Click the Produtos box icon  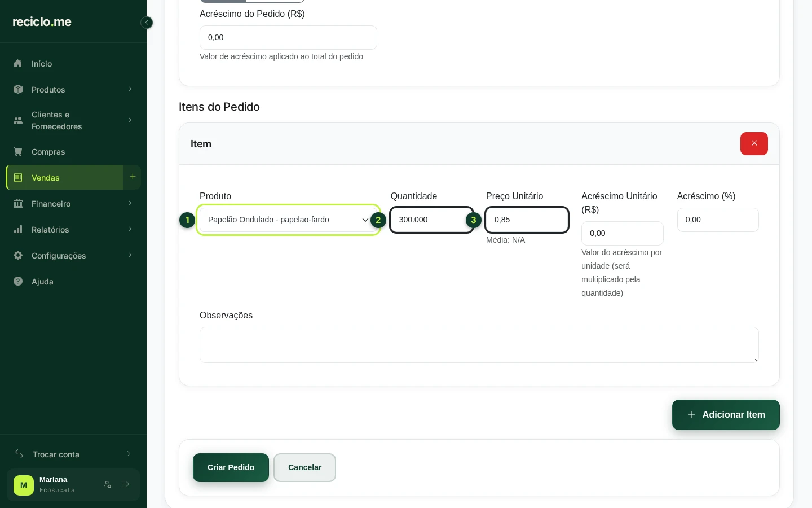pyautogui.click(x=18, y=90)
